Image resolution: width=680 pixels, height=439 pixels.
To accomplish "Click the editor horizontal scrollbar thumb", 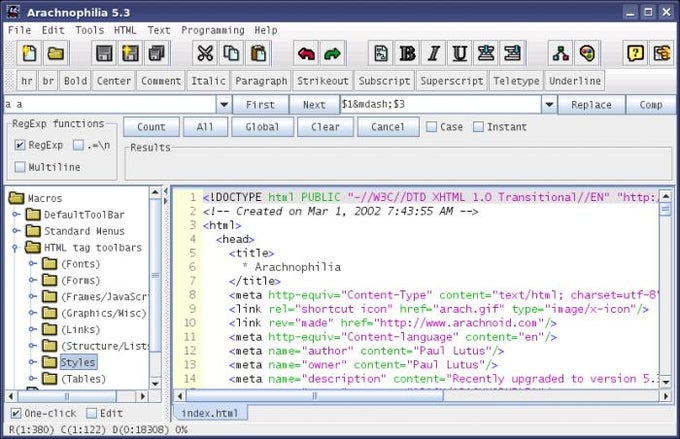I will coord(315,396).
